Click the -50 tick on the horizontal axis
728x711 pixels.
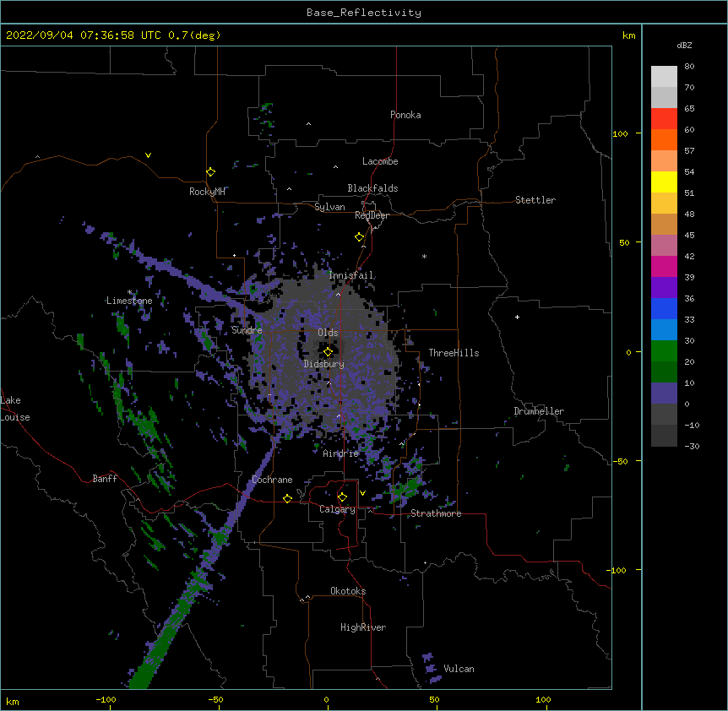pyautogui.click(x=215, y=700)
